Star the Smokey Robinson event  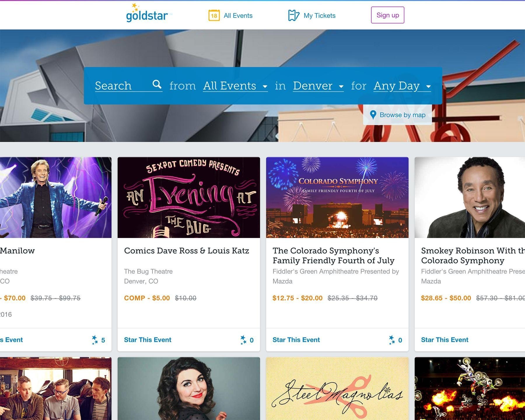[x=444, y=340]
